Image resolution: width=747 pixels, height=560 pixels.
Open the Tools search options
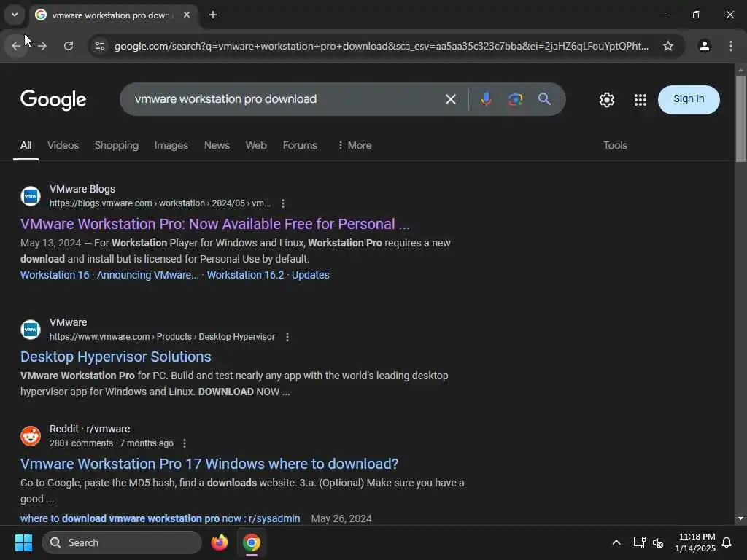tap(615, 146)
